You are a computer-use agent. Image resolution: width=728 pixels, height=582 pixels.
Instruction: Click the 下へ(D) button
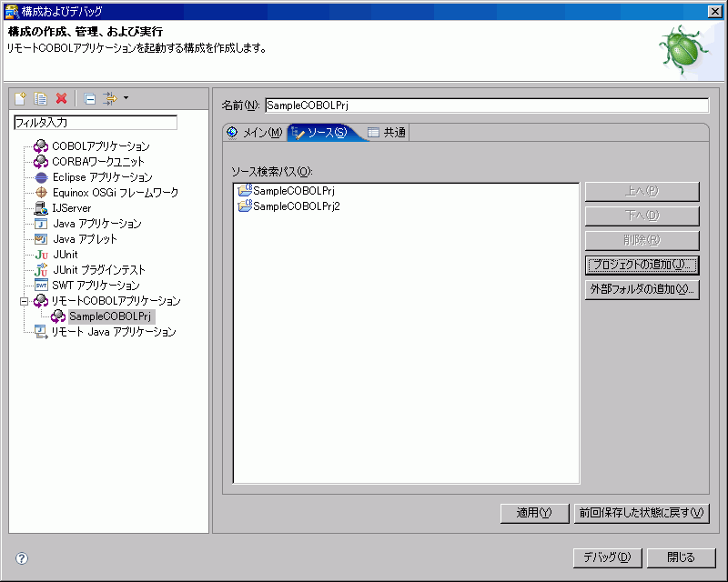pos(642,216)
